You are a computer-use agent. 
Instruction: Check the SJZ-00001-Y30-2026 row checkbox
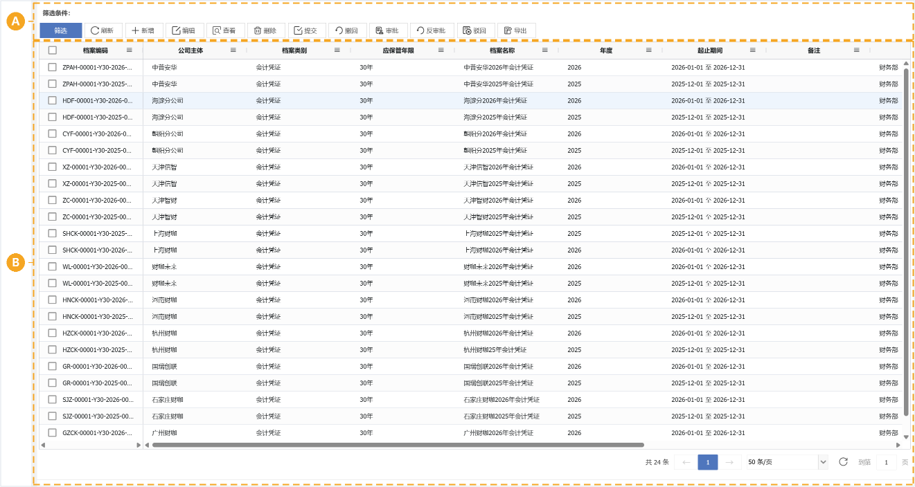[53, 400]
